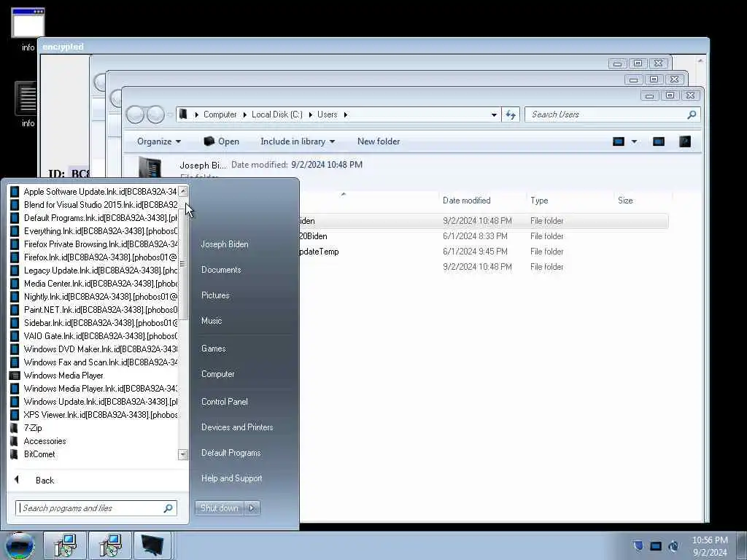
Task: Open the Shut down options arrow
Action: (252, 508)
